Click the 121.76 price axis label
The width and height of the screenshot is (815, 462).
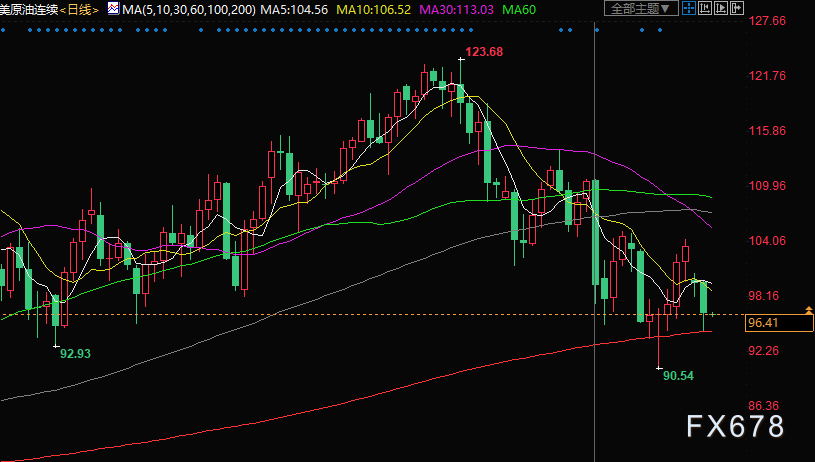click(x=767, y=76)
